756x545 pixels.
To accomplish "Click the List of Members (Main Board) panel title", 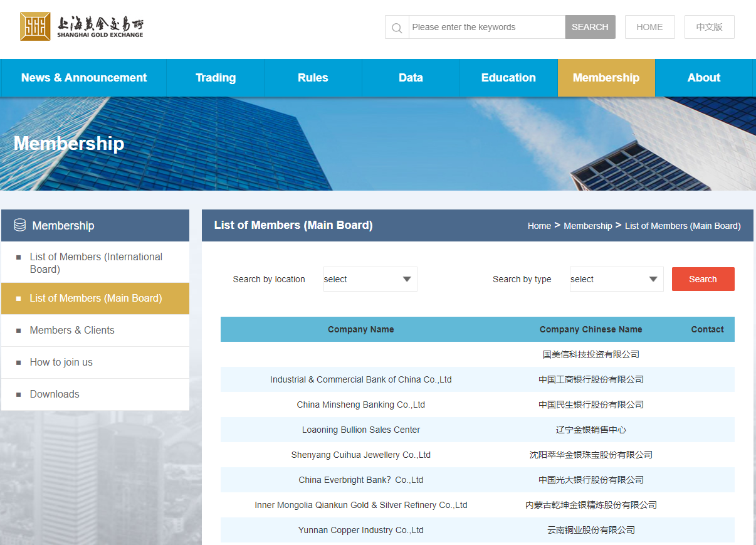I will pos(293,225).
